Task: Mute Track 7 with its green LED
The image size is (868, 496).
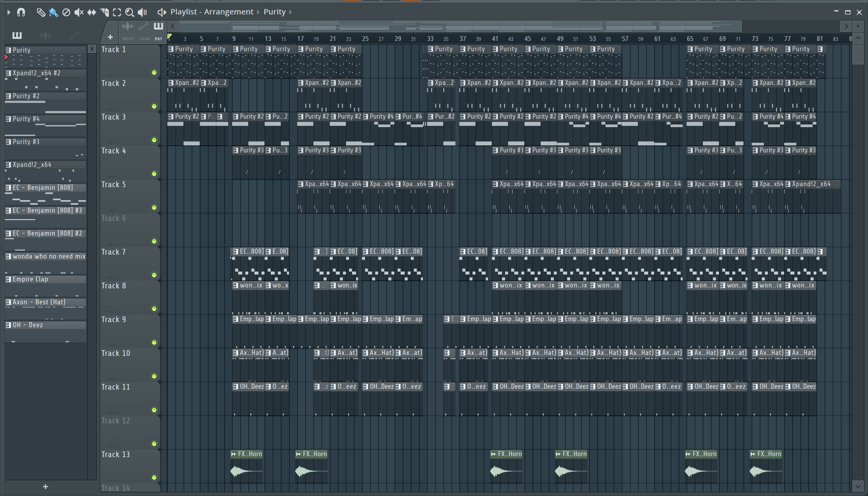Action: click(154, 275)
